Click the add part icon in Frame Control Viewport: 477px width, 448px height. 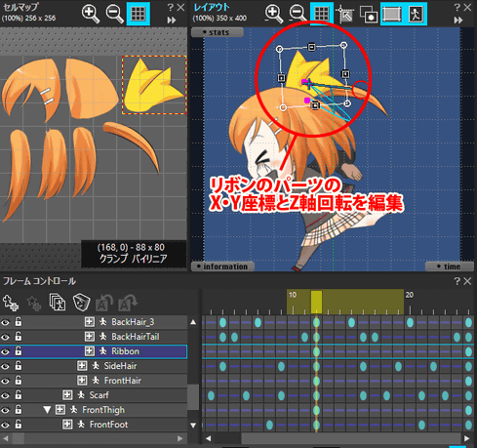pyautogui.click(x=11, y=303)
